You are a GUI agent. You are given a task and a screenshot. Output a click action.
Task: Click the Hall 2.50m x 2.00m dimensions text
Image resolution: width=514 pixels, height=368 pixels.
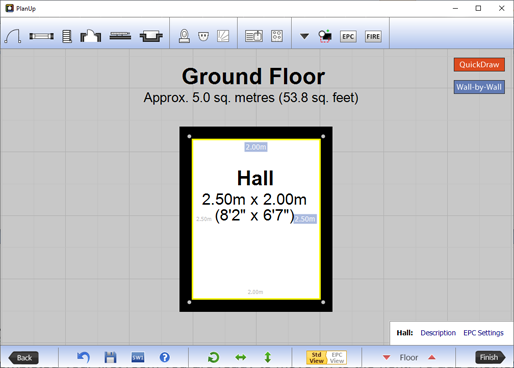pyautogui.click(x=254, y=199)
